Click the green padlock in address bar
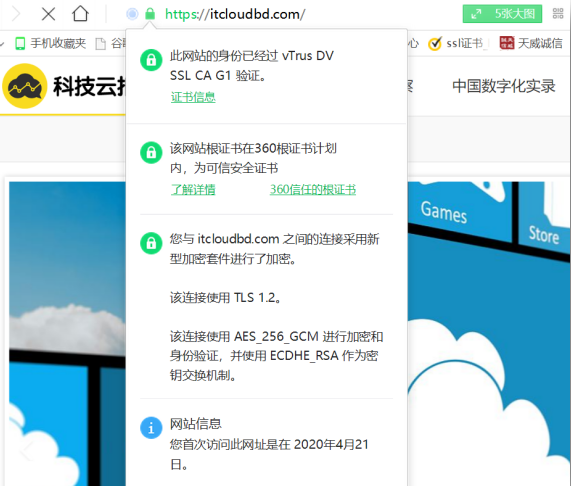This screenshot has height=486, width=571. pos(150,14)
